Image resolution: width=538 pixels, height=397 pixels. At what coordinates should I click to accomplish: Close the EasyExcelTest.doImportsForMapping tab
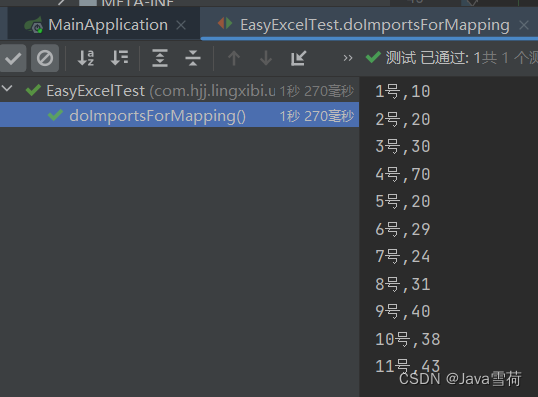[x=524, y=25]
